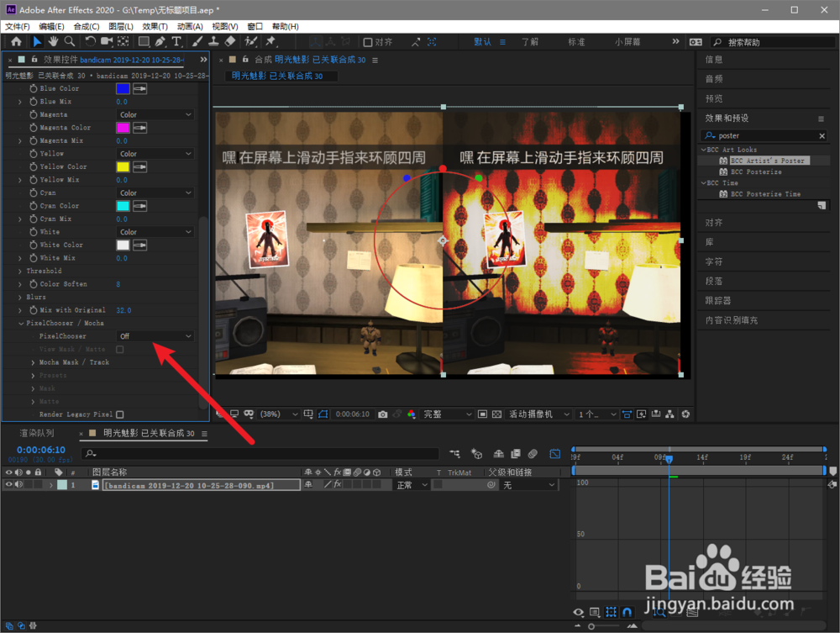Viewport: 840px width, 633px height.
Task: Click the current time 0:00:06:10 display
Action: (40, 451)
